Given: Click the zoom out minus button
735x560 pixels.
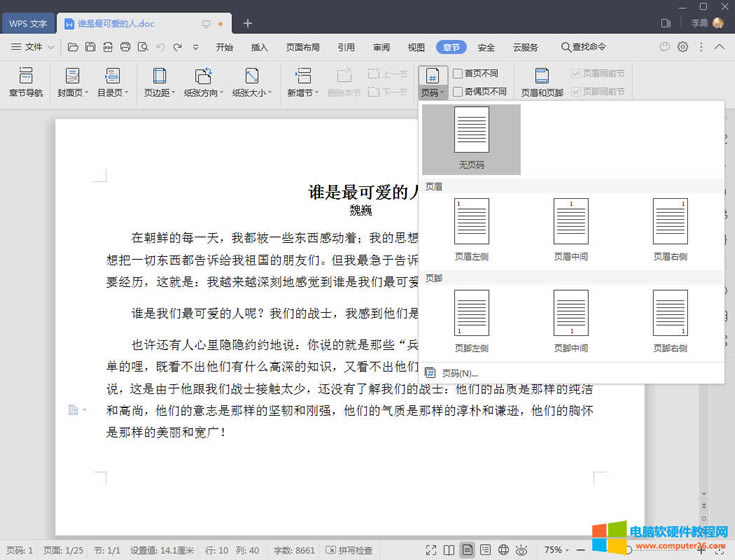Looking at the screenshot, I should pyautogui.click(x=583, y=550).
